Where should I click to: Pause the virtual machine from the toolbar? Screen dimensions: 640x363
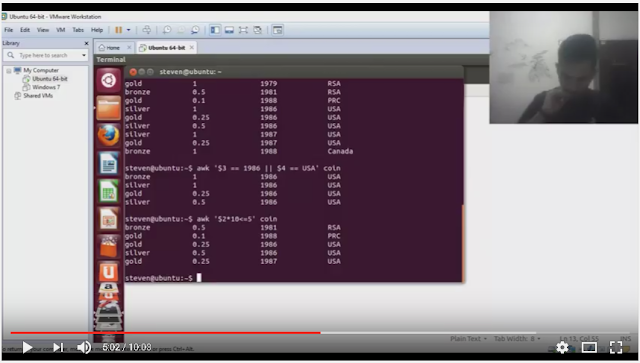(118, 30)
